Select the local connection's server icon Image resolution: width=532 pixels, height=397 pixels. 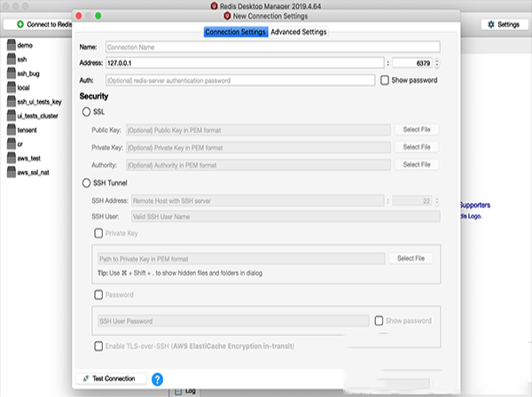10,88
